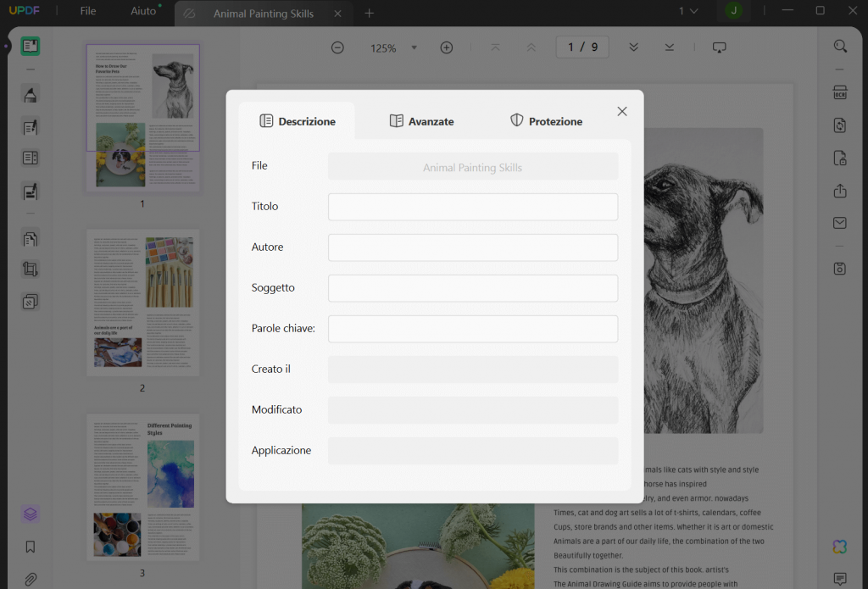Start presentation mode from the toolbar
This screenshot has width=868, height=589.
[719, 47]
